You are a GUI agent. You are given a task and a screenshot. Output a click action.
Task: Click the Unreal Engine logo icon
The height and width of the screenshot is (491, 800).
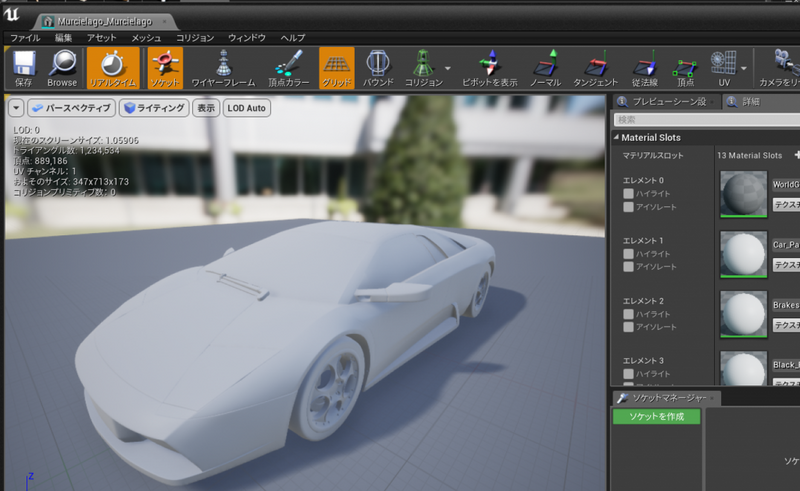pos(11,14)
